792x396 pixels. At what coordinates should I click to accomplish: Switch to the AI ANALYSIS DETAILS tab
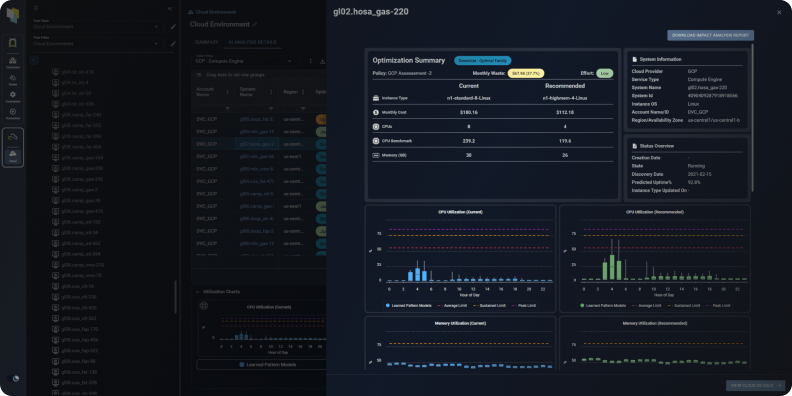(252, 42)
